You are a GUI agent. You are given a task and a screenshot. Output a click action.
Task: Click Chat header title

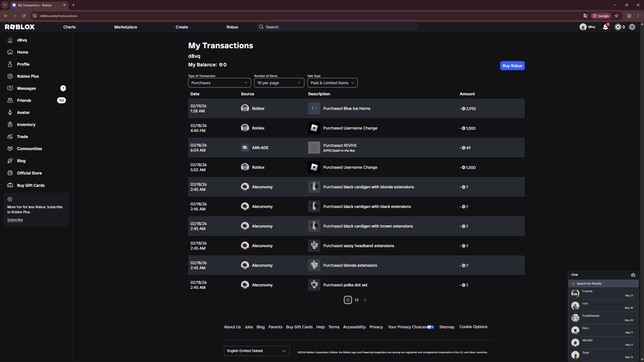point(575,275)
